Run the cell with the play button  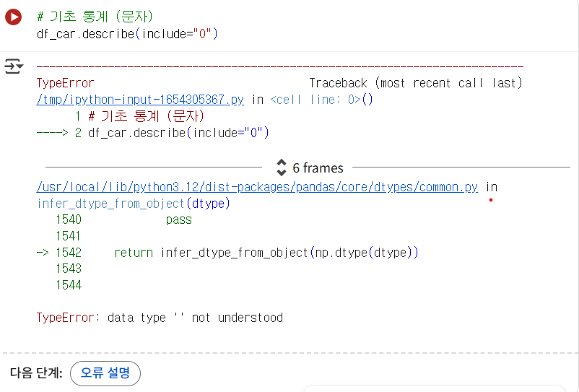tap(13, 17)
